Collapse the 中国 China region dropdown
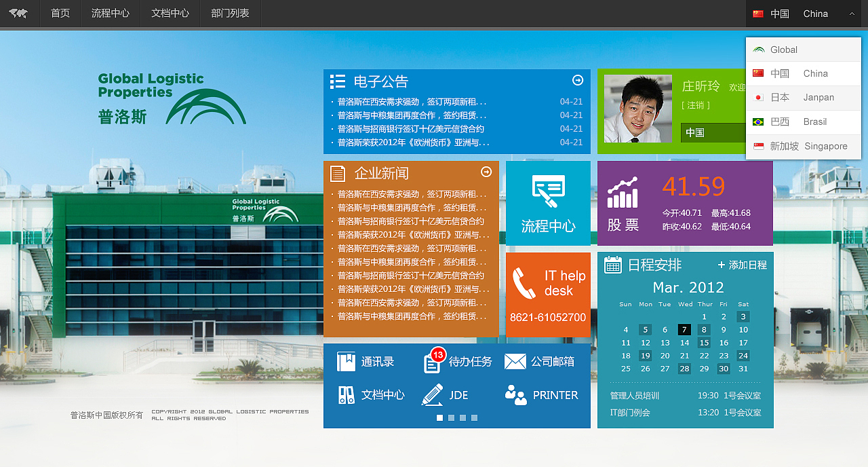 pyautogui.click(x=804, y=14)
